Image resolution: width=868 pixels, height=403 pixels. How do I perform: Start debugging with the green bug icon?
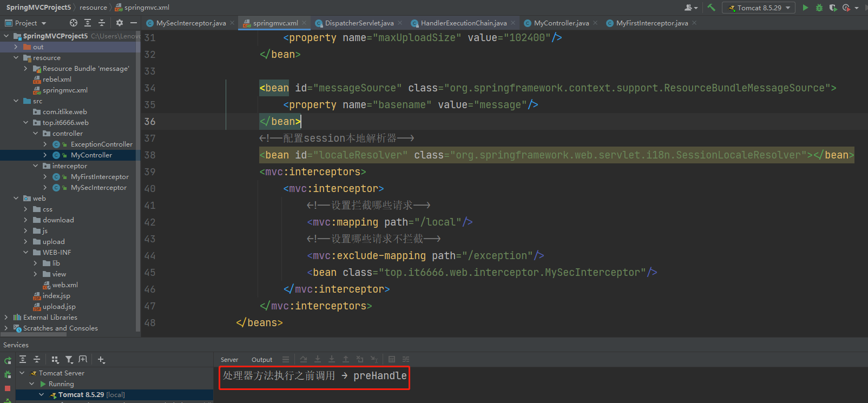click(x=819, y=8)
